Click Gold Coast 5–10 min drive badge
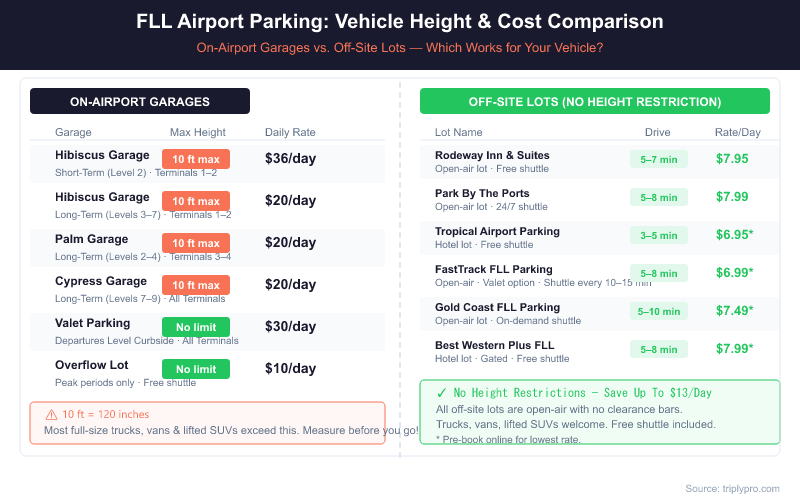800x500 pixels. click(658, 311)
